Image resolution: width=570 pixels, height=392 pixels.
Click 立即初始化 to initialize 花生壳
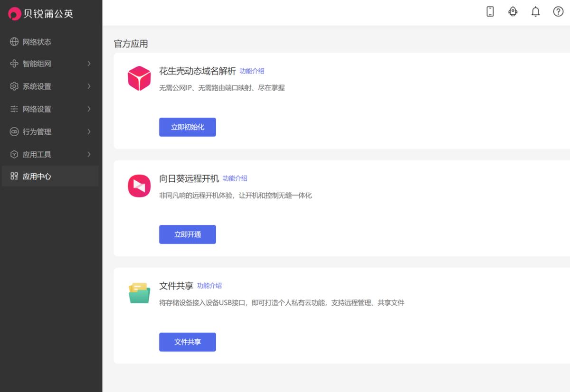coord(187,127)
